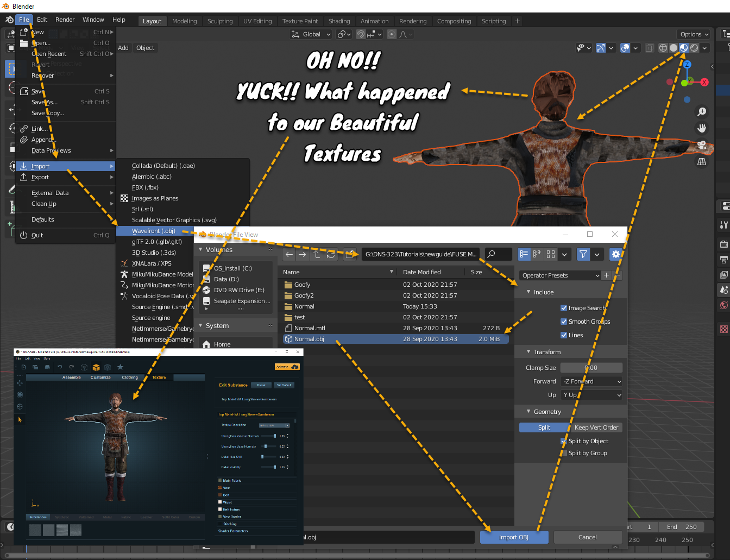Switch File View to vertical list display
Viewport: 730px width, 560px height.
click(x=524, y=254)
